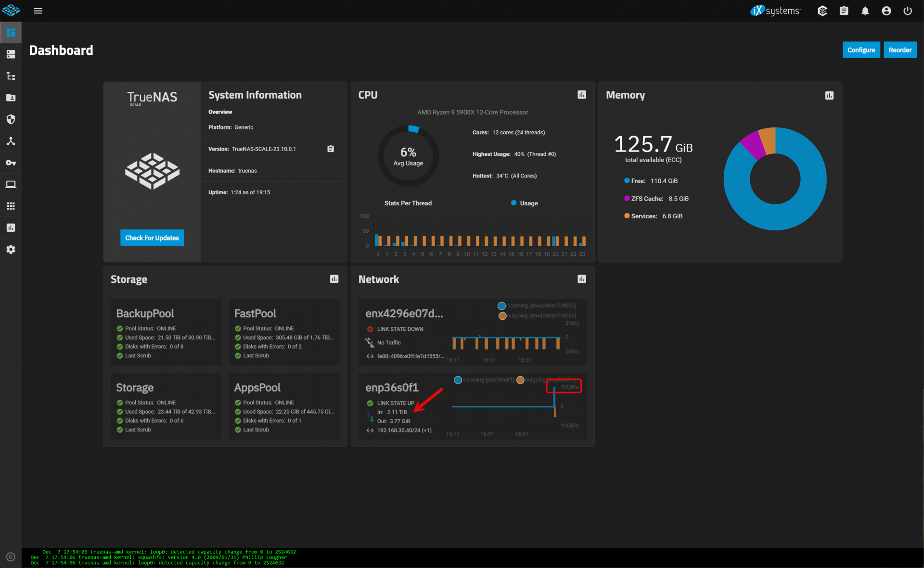
Task: Open Network reports chart icon
Action: tap(582, 279)
